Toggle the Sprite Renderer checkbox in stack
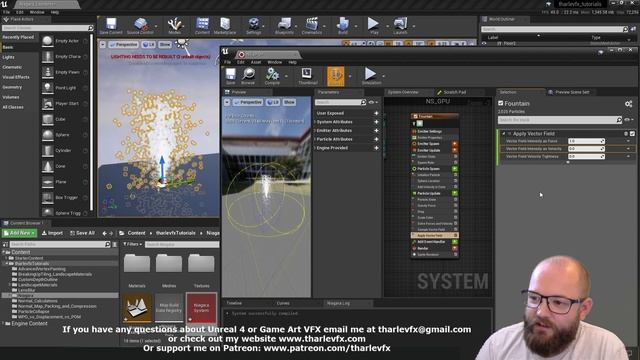640x360 pixels. pos(456,254)
